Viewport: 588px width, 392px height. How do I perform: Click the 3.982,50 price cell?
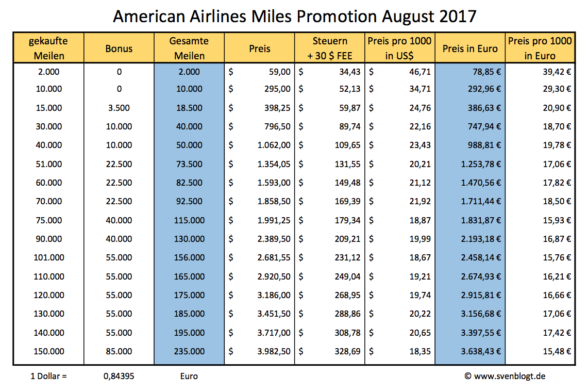[274, 351]
